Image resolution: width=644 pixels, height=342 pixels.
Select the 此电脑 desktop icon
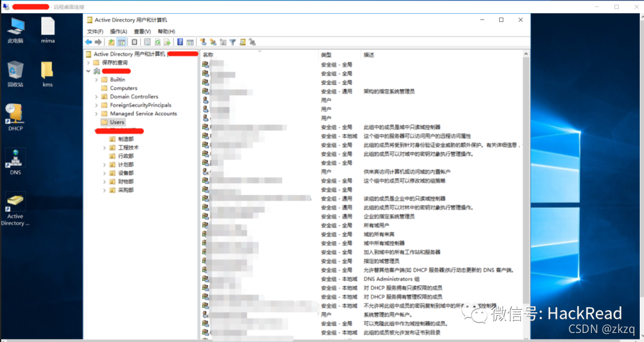16,30
